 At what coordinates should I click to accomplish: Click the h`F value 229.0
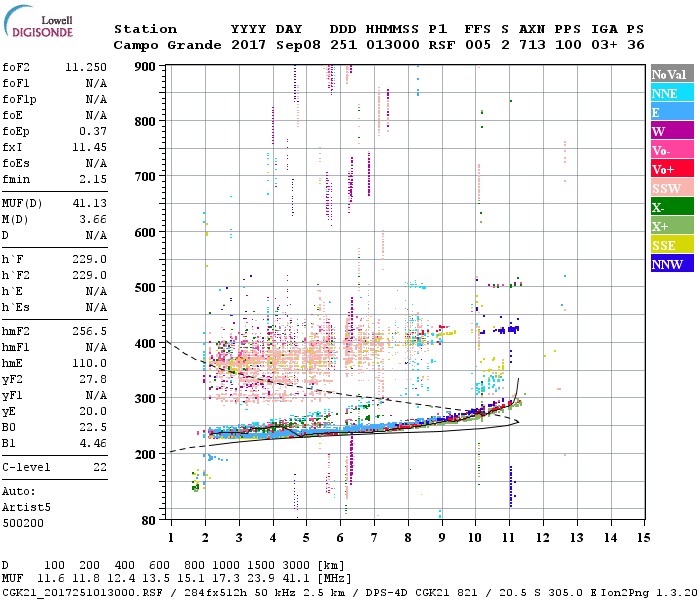pos(89,259)
